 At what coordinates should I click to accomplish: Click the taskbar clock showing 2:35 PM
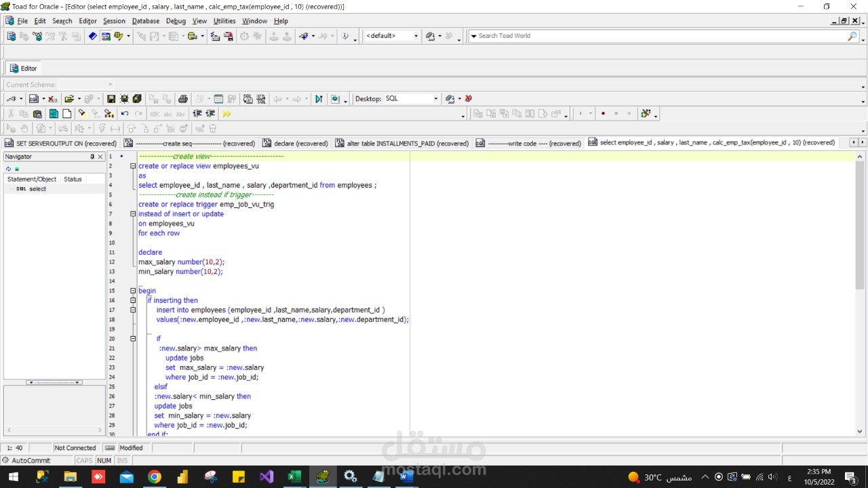point(819,477)
